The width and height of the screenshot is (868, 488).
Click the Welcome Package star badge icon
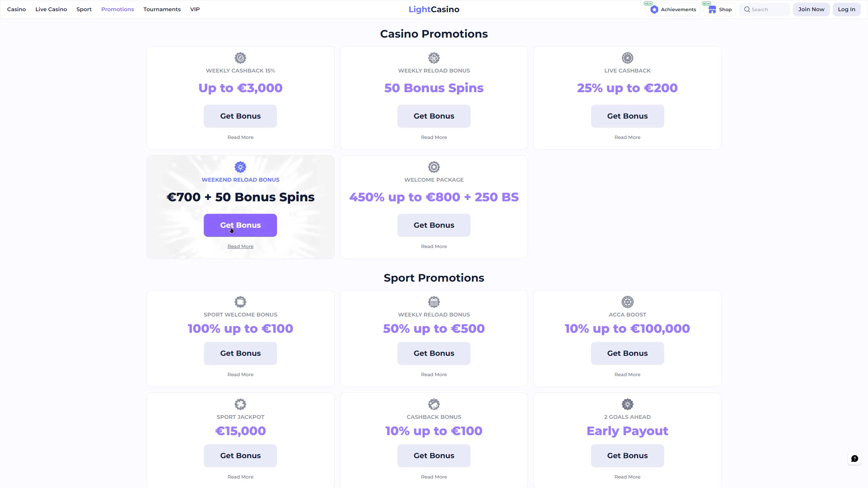click(x=434, y=167)
